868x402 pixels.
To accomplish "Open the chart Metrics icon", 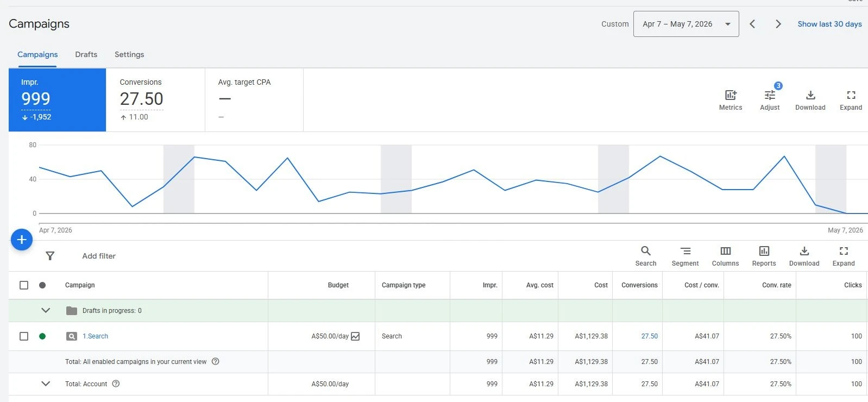I will [731, 96].
